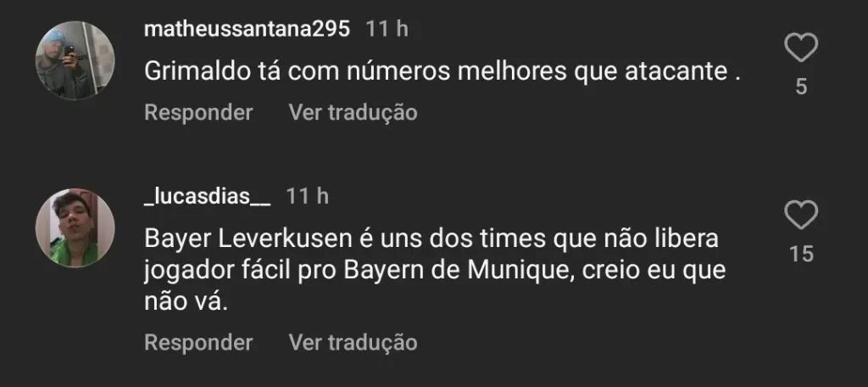View the 15 likes count

(801, 254)
